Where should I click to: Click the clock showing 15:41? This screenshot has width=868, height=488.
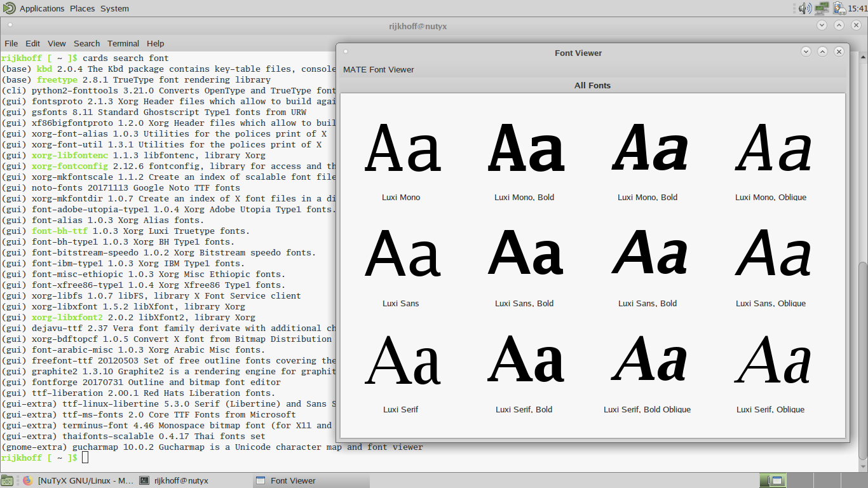point(857,8)
